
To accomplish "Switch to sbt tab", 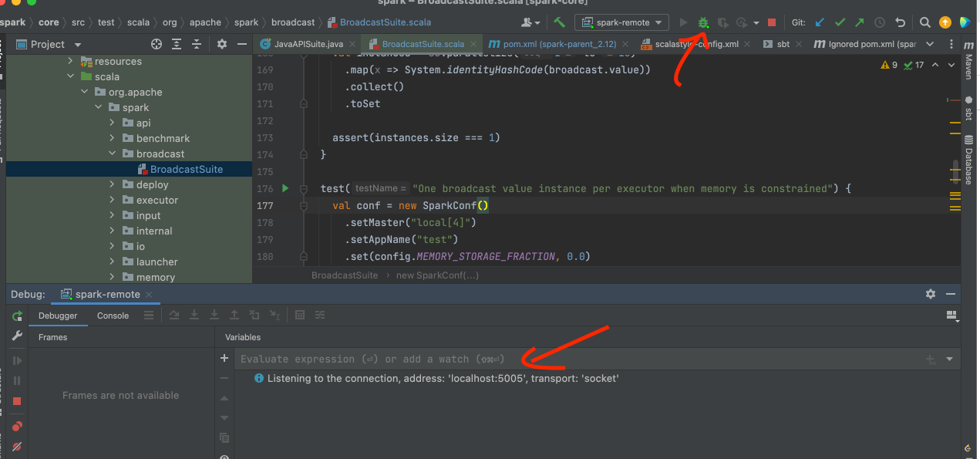I will [x=783, y=44].
